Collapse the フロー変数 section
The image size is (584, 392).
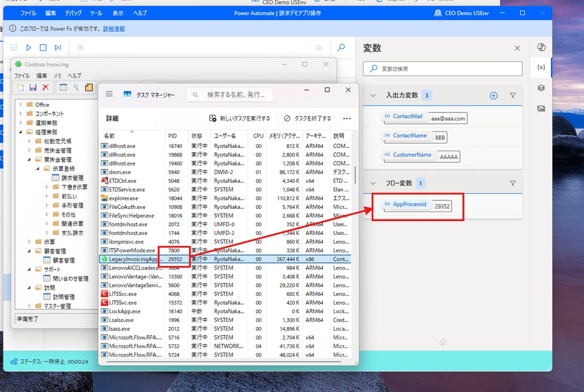point(373,183)
